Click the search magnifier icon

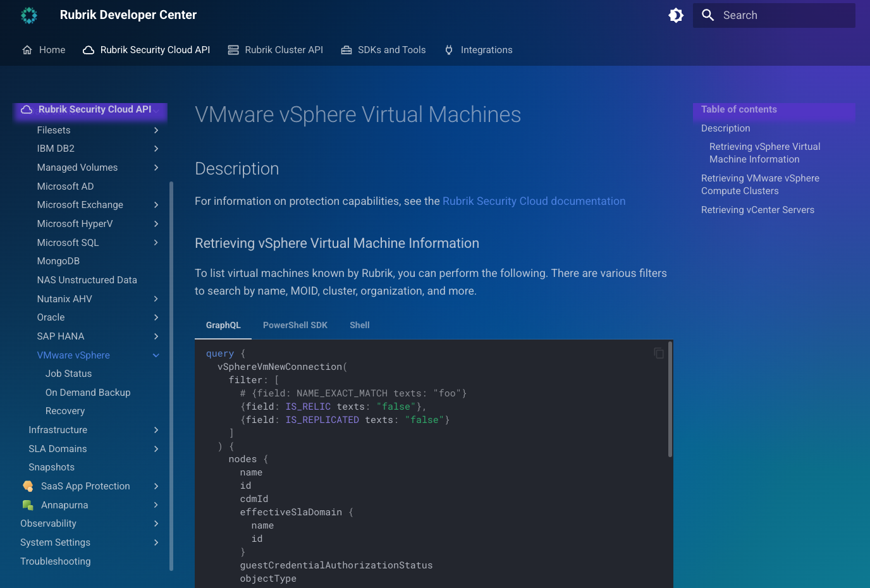click(x=708, y=15)
